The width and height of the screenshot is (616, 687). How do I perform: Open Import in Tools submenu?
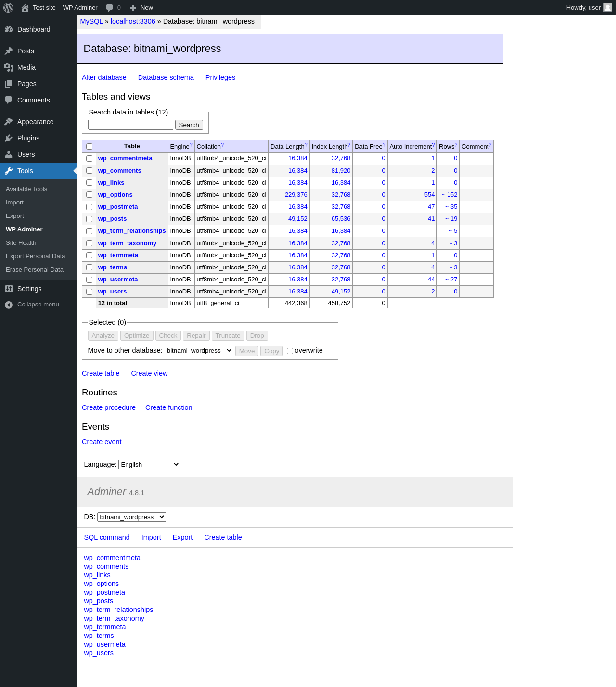pyautogui.click(x=14, y=203)
